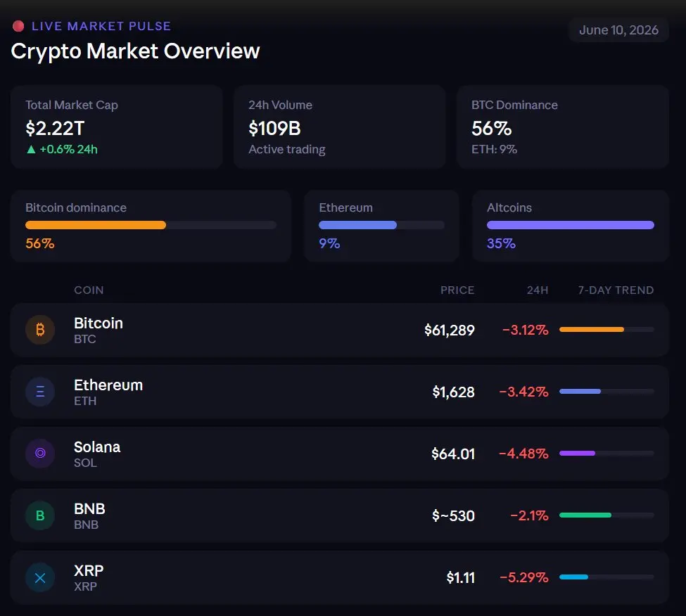The width and height of the screenshot is (686, 616).
Task: Click the Solana 7-day trend bar
Action: 606,454
